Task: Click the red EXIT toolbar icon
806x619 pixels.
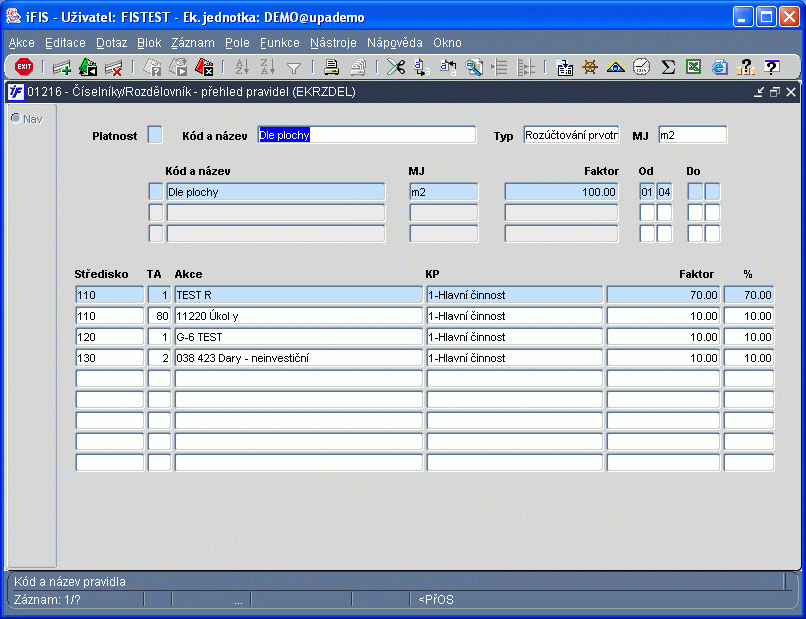Action: click(24, 67)
